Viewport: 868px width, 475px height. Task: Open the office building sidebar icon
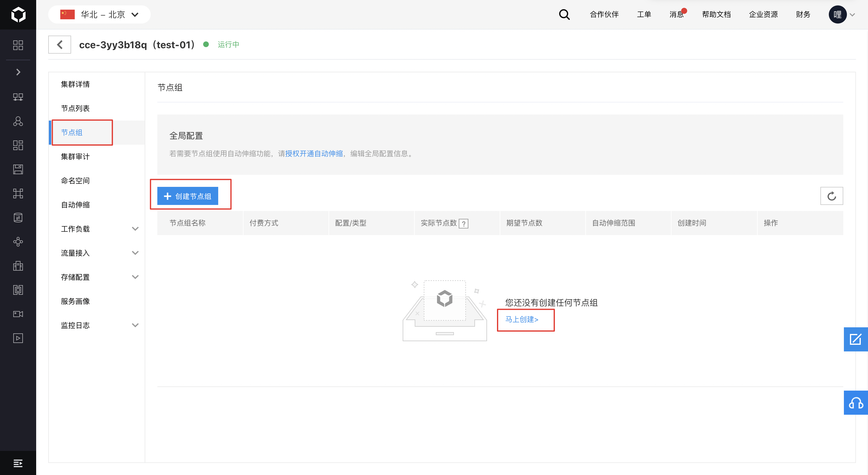coord(18,266)
